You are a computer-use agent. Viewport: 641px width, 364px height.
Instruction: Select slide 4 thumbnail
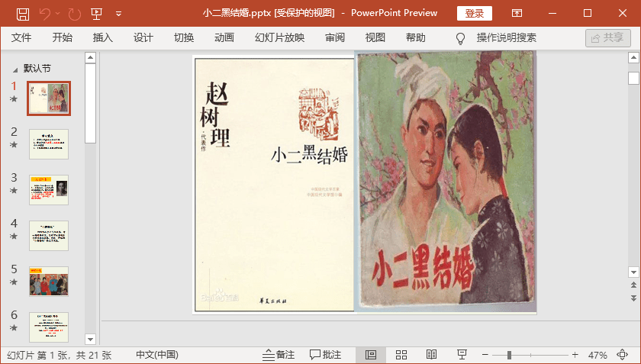49,236
